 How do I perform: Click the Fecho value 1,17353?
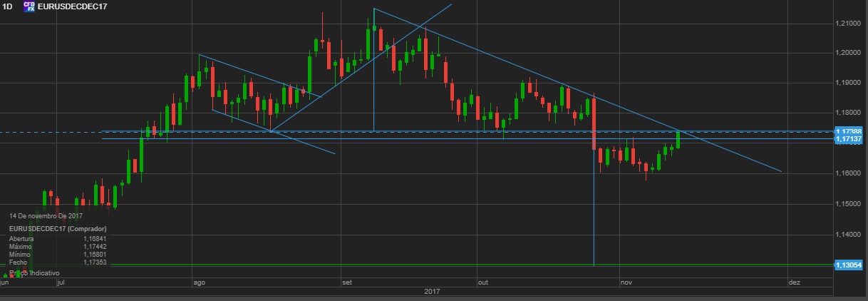pos(95,262)
